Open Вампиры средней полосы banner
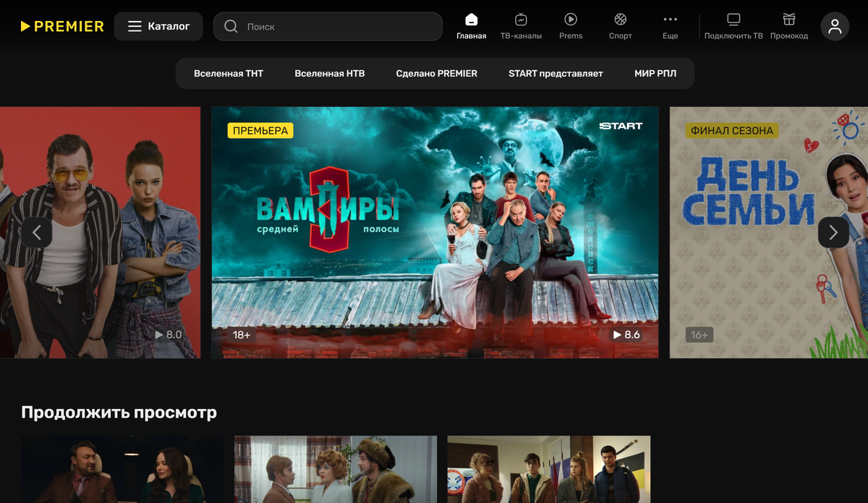The height and width of the screenshot is (503, 868). 435,232
